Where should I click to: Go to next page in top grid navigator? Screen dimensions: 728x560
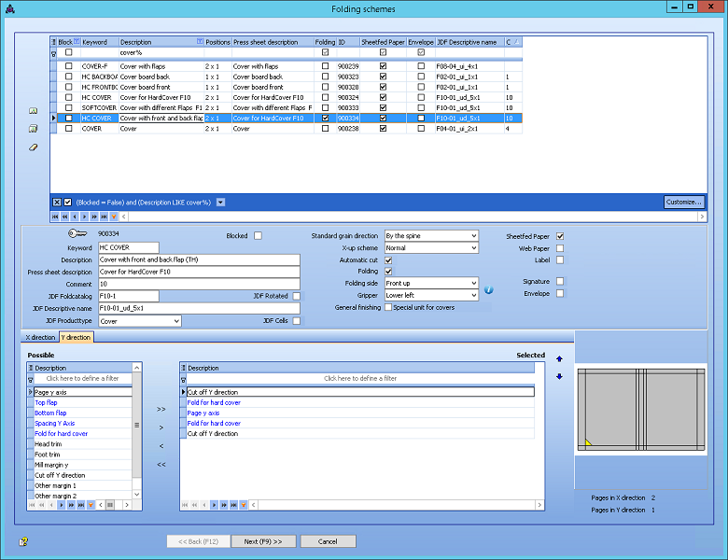94,217
